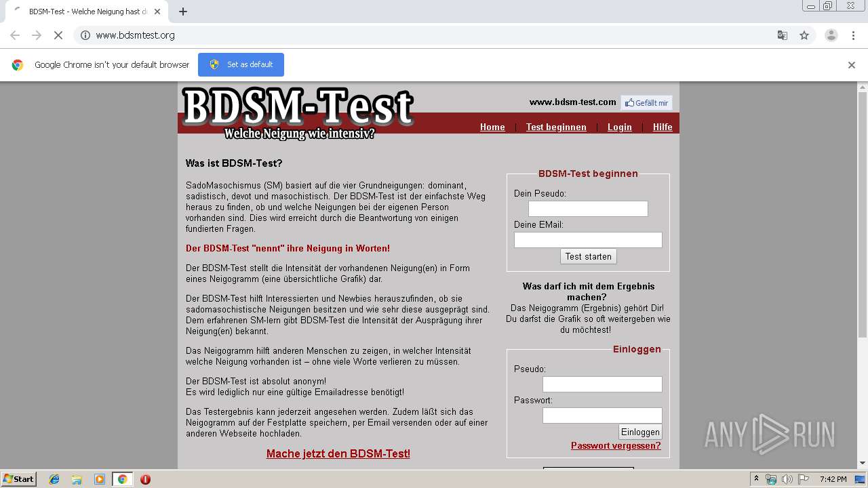Launch Internet Explorer from taskbar
Image resolution: width=868 pixels, height=488 pixels.
54,479
